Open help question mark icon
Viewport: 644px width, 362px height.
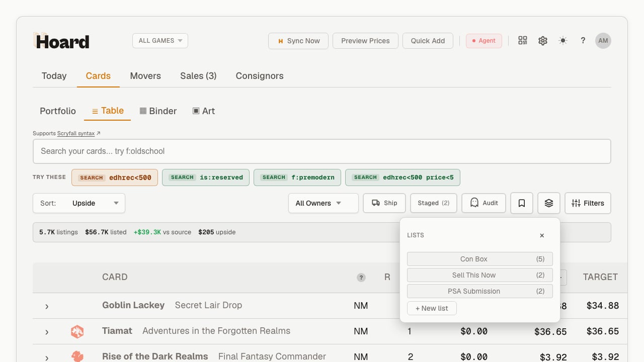(583, 41)
